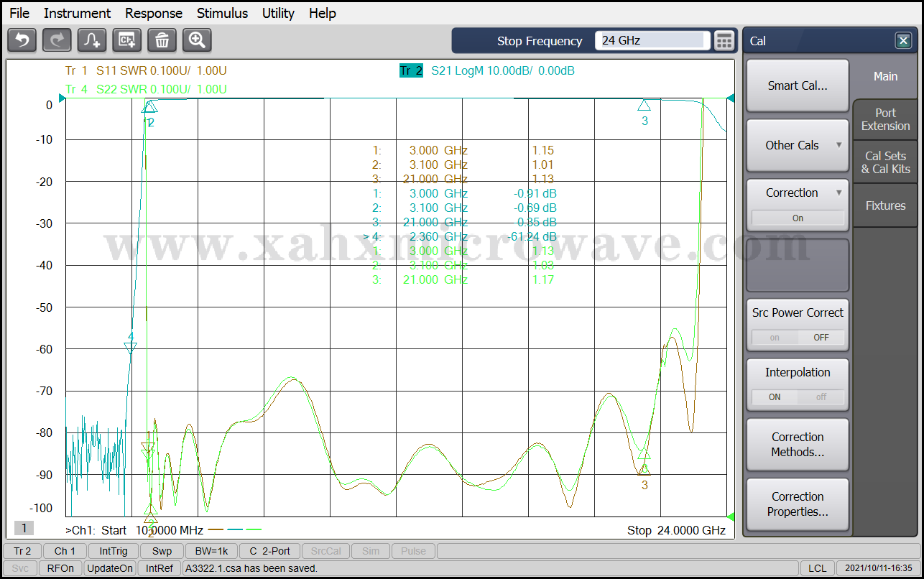The width and height of the screenshot is (924, 579).
Task: Launch Smart Cal... wizard
Action: (798, 85)
